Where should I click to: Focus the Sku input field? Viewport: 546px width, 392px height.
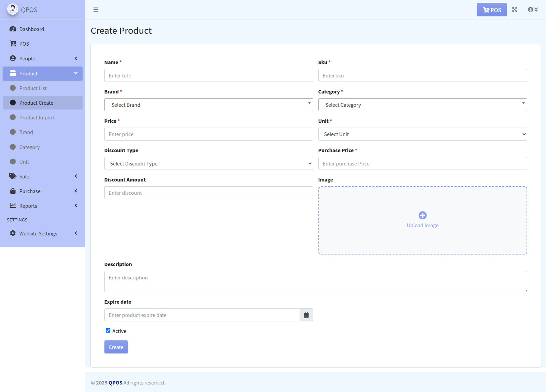(422, 75)
